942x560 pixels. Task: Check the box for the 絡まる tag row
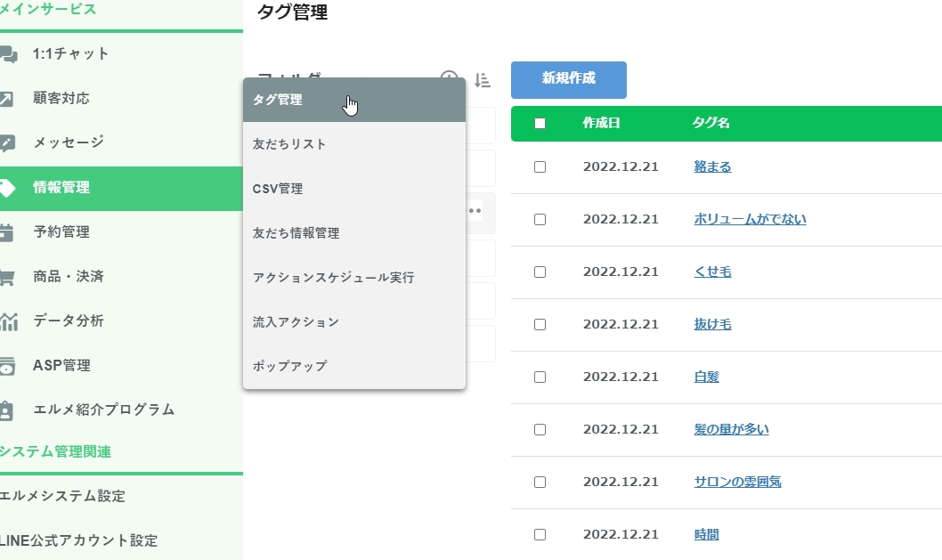(x=540, y=167)
